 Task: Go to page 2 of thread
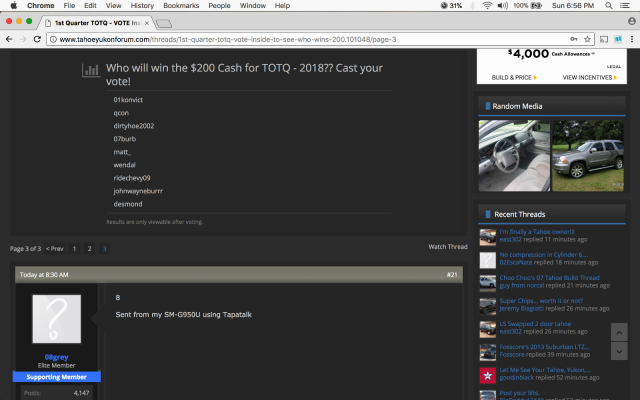tap(89, 249)
